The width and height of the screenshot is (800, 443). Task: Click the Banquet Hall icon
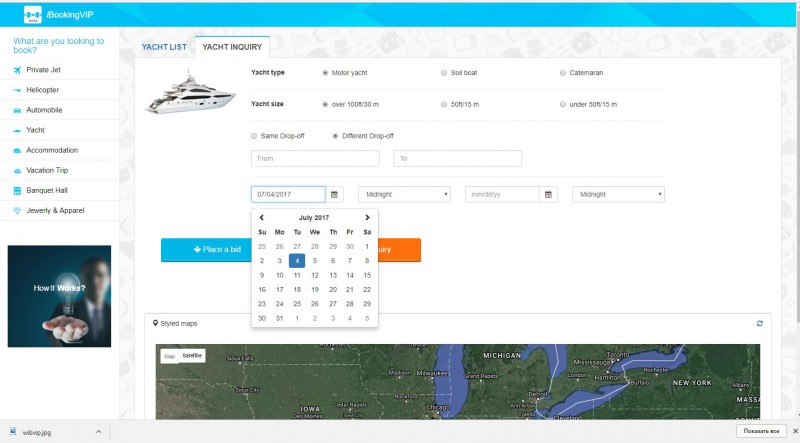click(17, 190)
